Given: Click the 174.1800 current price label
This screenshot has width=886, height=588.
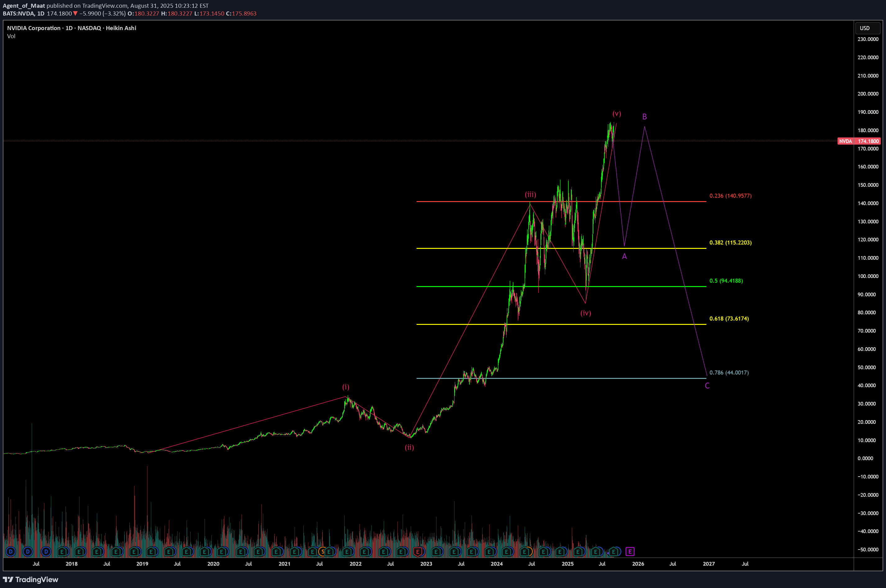Looking at the screenshot, I should [868, 141].
